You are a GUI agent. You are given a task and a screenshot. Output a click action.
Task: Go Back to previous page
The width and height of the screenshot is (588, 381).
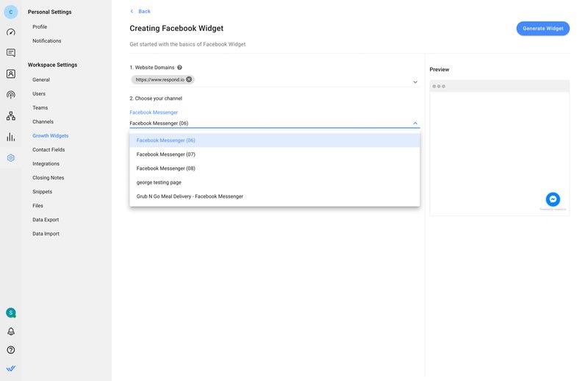click(144, 11)
